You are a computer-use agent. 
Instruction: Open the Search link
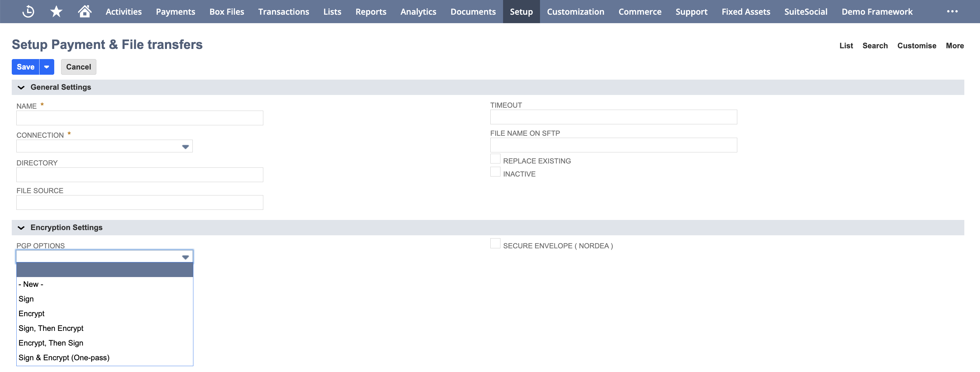874,46
